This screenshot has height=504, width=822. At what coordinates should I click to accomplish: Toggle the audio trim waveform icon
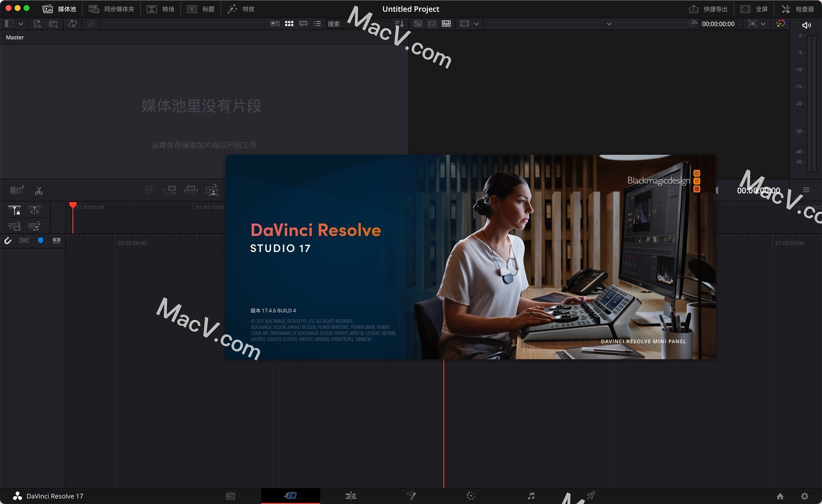click(x=24, y=240)
